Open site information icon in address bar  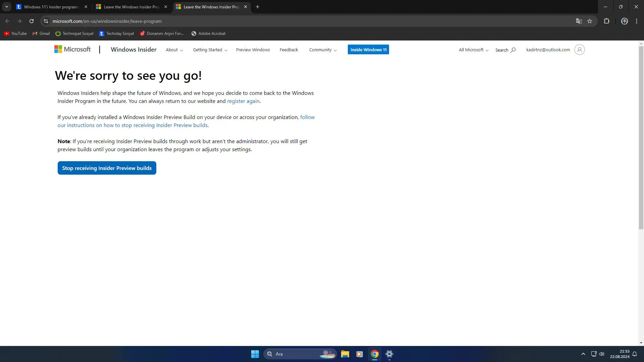coord(46,21)
